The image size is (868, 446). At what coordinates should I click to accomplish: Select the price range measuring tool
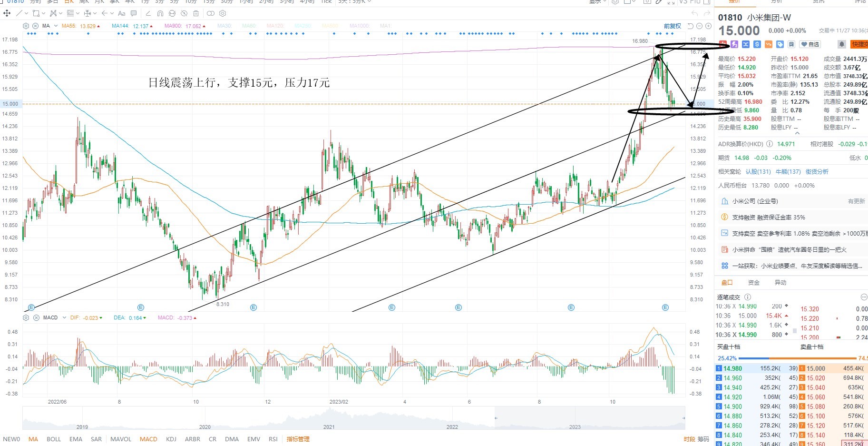88,13
